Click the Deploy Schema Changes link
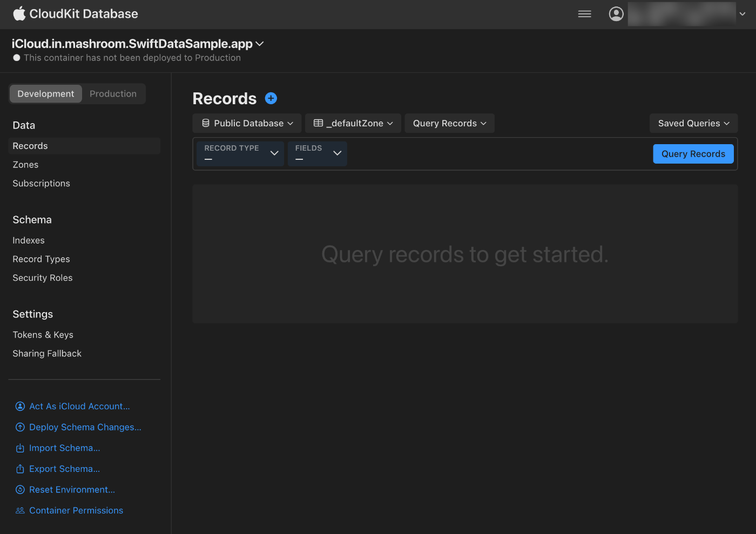Screen dimensions: 756x534 click(85, 427)
